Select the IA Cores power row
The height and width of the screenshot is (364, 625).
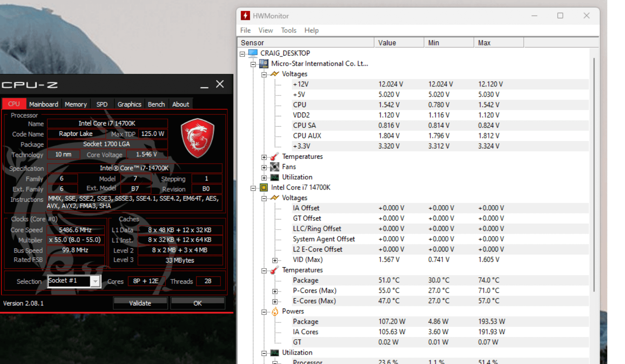440,332
